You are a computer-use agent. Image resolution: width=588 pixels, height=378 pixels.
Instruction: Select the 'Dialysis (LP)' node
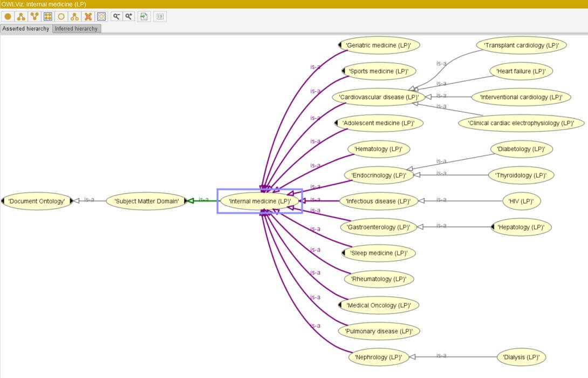pyautogui.click(x=521, y=357)
